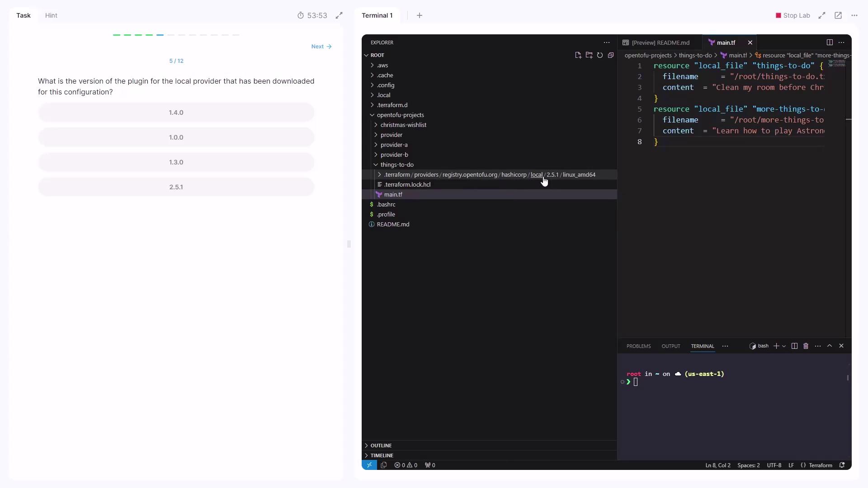The image size is (868, 488).
Task: Split the terminal panel
Action: (794, 346)
